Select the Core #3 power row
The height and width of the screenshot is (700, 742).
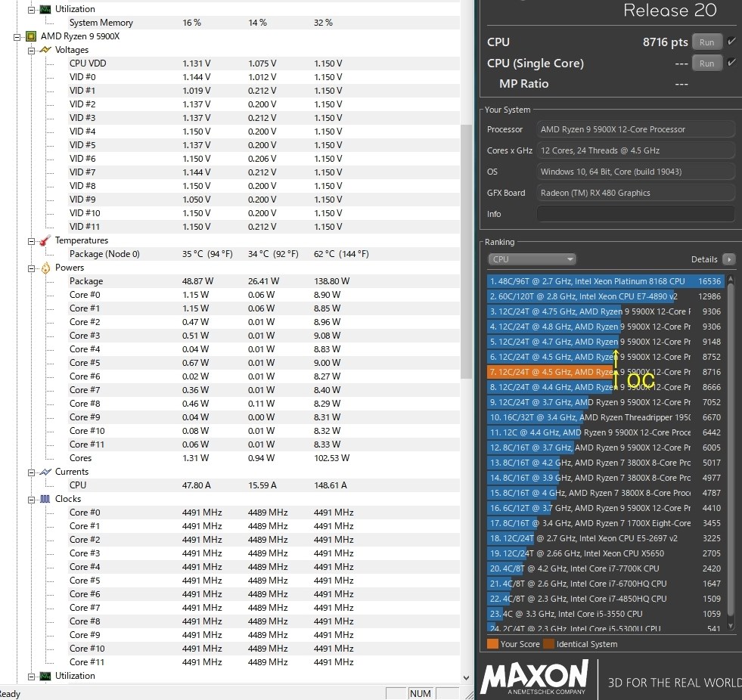264,336
